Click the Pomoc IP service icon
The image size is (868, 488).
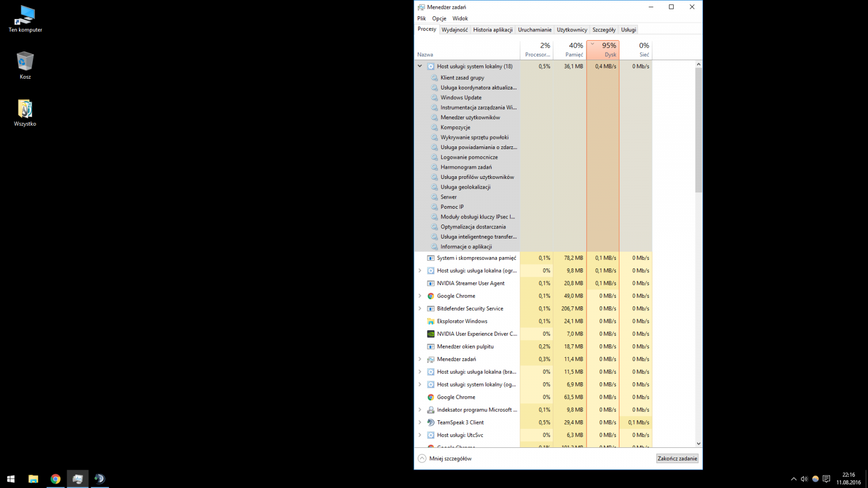pos(435,207)
